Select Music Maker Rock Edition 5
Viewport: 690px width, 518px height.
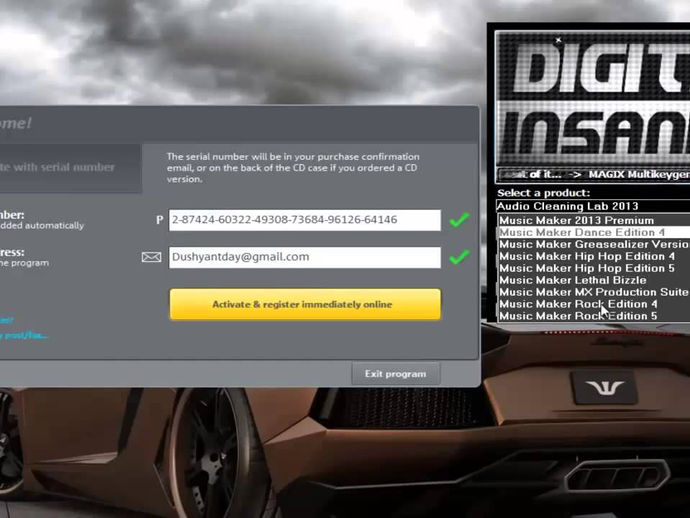(x=594, y=316)
